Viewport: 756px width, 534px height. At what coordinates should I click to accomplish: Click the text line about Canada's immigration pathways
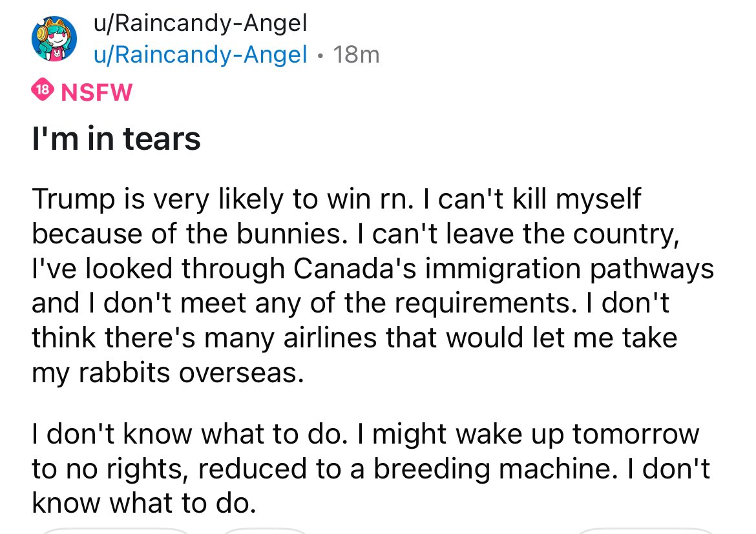pyautogui.click(x=372, y=269)
